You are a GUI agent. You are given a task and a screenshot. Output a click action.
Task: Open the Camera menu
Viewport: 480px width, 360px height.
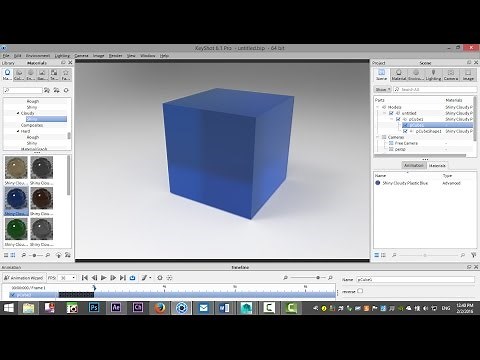point(81,56)
